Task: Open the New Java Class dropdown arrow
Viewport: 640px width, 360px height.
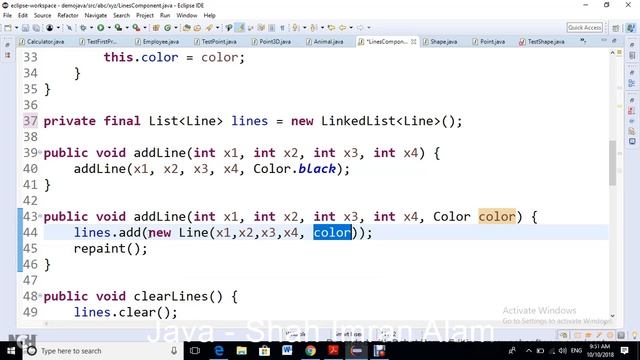Action: click(x=176, y=28)
